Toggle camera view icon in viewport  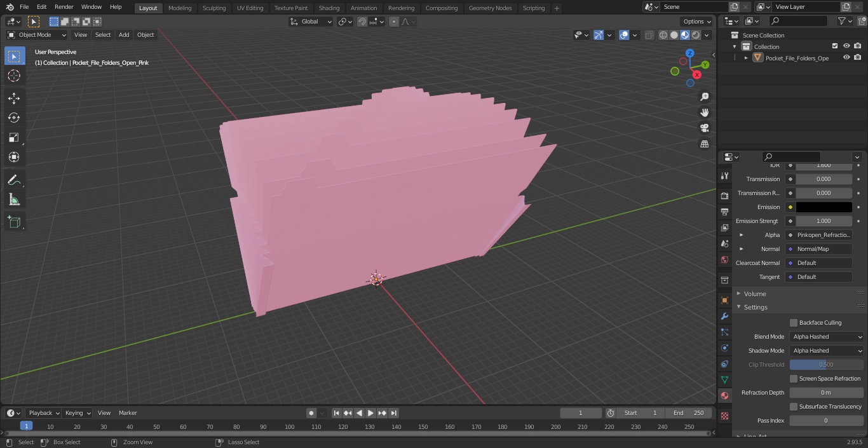(704, 128)
